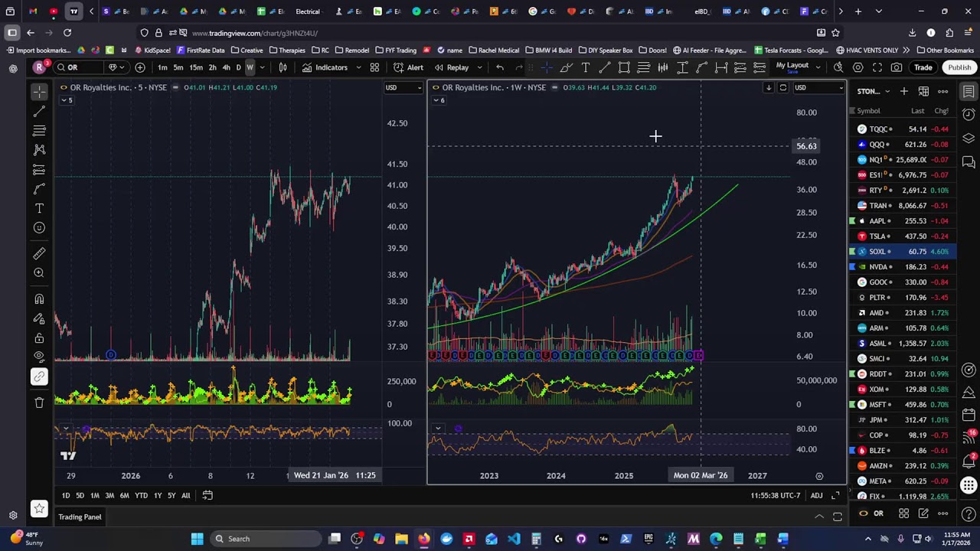Select the 15m timeframe
Viewport: 980px width, 551px height.
[196, 67]
